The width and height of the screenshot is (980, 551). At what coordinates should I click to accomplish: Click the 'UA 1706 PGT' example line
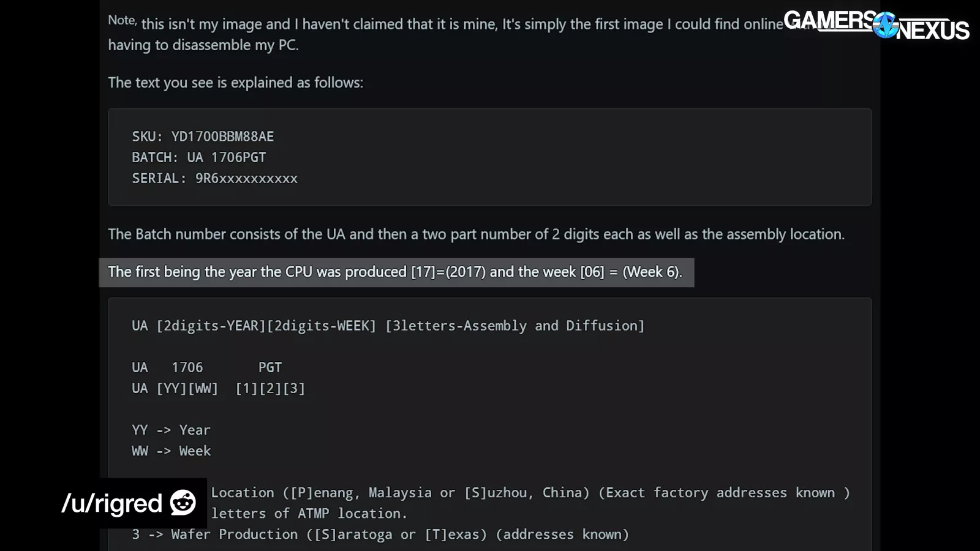(x=206, y=367)
